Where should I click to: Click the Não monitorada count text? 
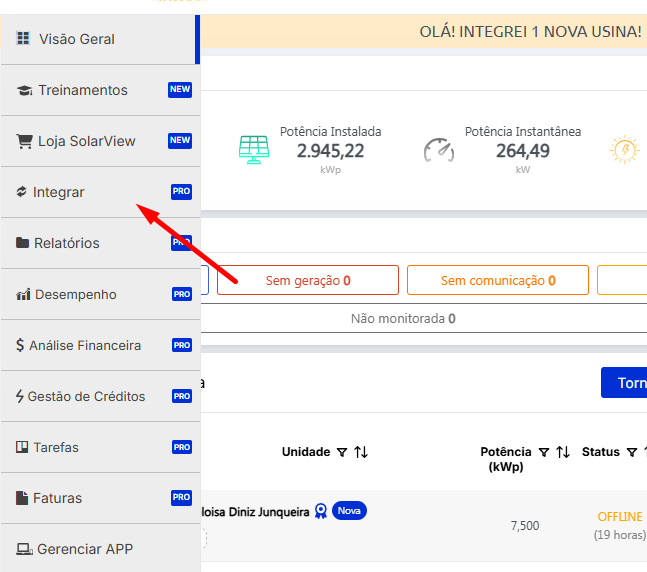tap(402, 319)
